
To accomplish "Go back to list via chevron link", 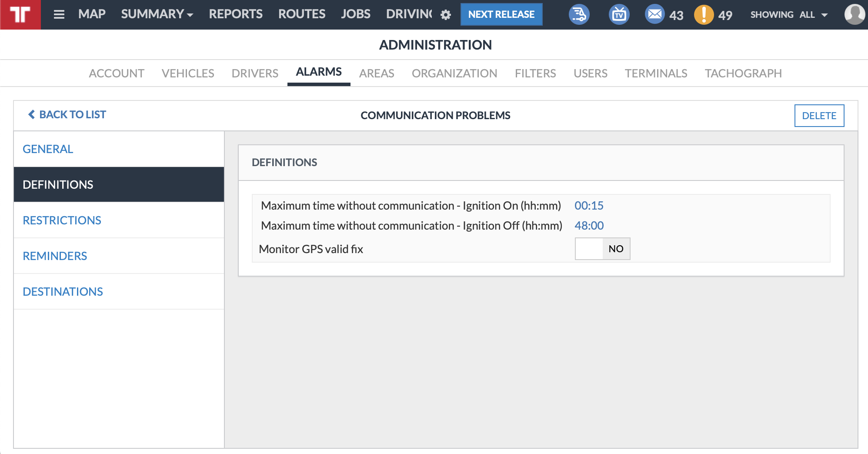I will (x=67, y=114).
